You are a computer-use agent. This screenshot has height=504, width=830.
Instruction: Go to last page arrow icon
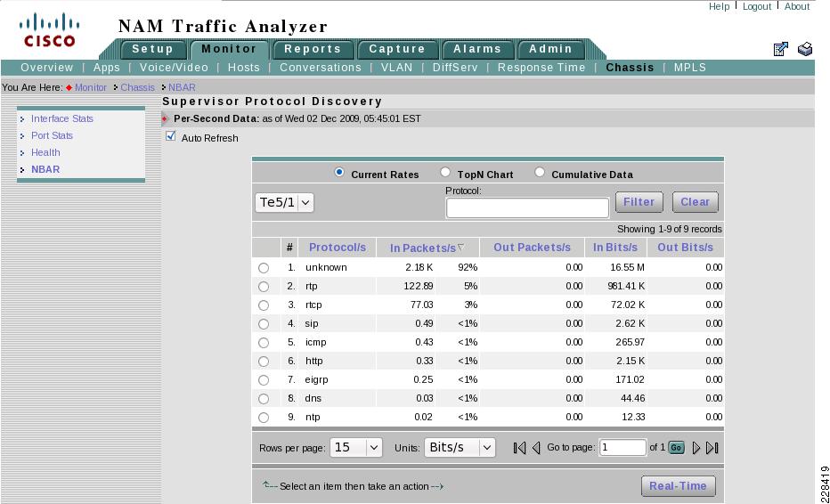[x=712, y=448]
